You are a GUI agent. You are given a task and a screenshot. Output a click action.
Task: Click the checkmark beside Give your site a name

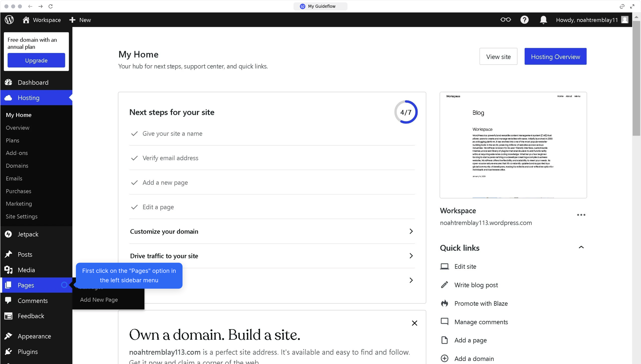[134, 133]
